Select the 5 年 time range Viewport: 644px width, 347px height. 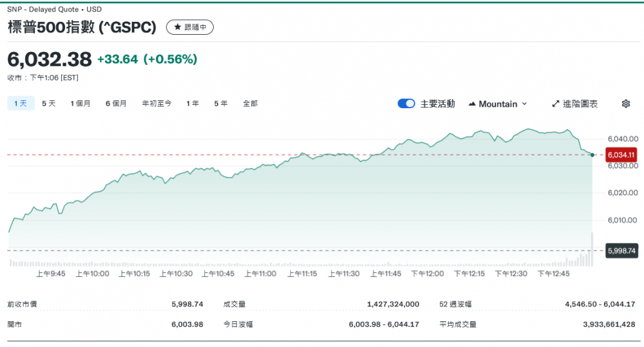click(221, 103)
